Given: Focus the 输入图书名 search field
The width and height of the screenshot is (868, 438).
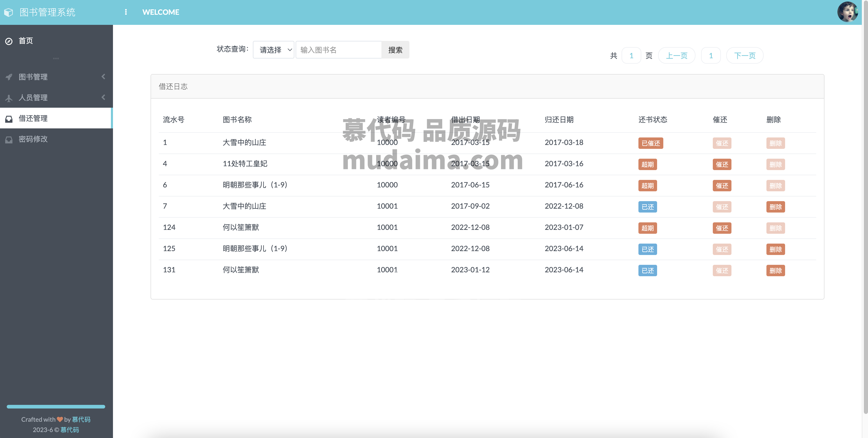Looking at the screenshot, I should [x=338, y=50].
